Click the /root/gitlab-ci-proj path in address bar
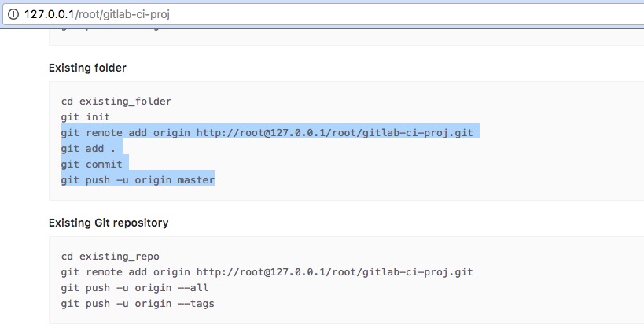This screenshot has width=644, height=336. click(x=122, y=14)
